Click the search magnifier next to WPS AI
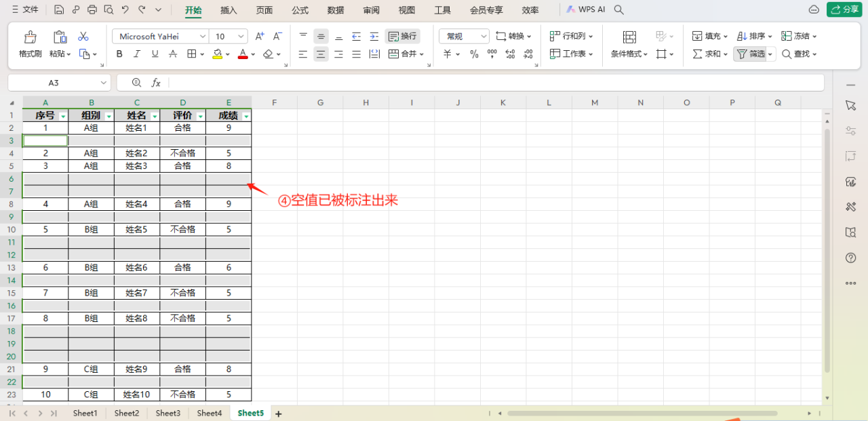Viewport: 868px width, 421px height. 618,9
